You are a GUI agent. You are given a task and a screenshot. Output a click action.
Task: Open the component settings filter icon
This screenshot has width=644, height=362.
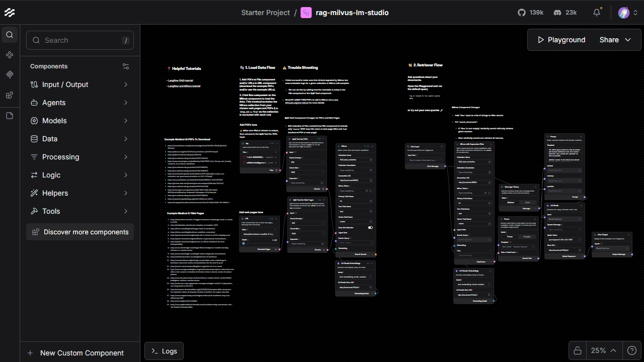click(x=126, y=66)
